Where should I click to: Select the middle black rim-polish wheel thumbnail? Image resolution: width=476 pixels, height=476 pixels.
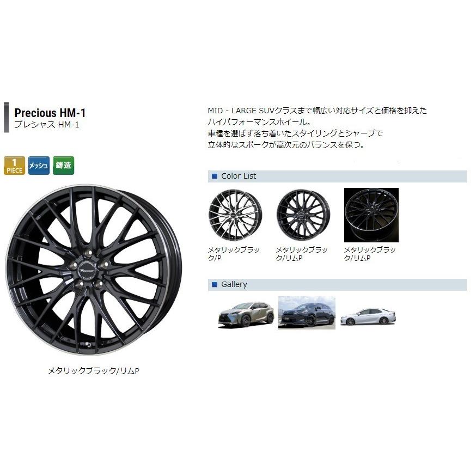tap(303, 215)
